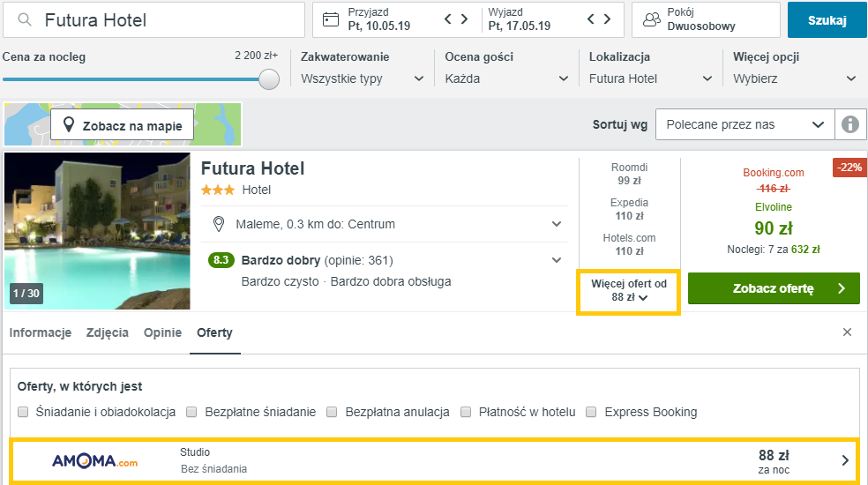868x485 pixels.
Task: Click the Szukaj search button
Action: tap(827, 20)
